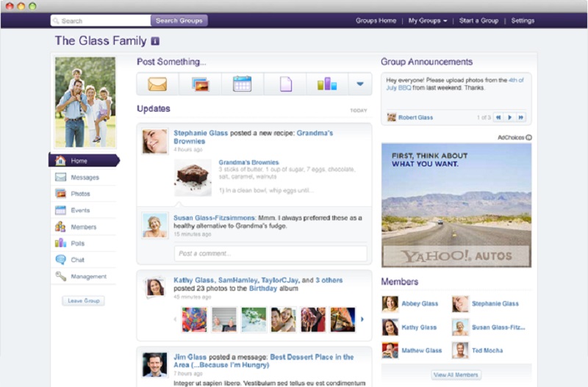Viewport: 588px width, 387px height.
Task: Open Grandma's Brownies recipe title link
Action: click(248, 162)
